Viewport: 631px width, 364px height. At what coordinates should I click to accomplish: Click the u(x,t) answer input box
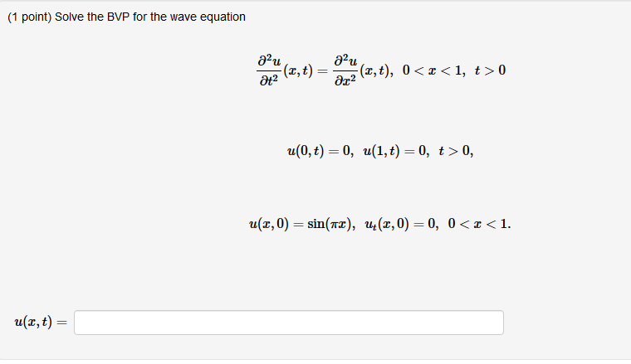click(289, 323)
